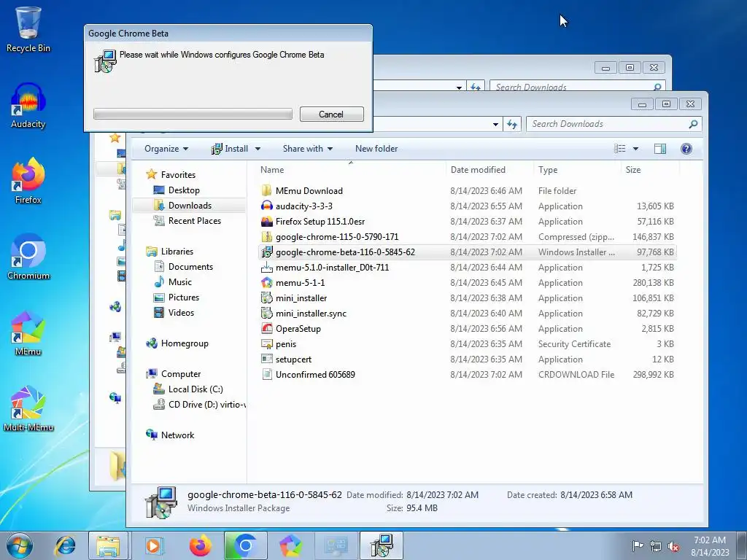747x560 pixels.
Task: Click the Windows Start button
Action: (19, 545)
